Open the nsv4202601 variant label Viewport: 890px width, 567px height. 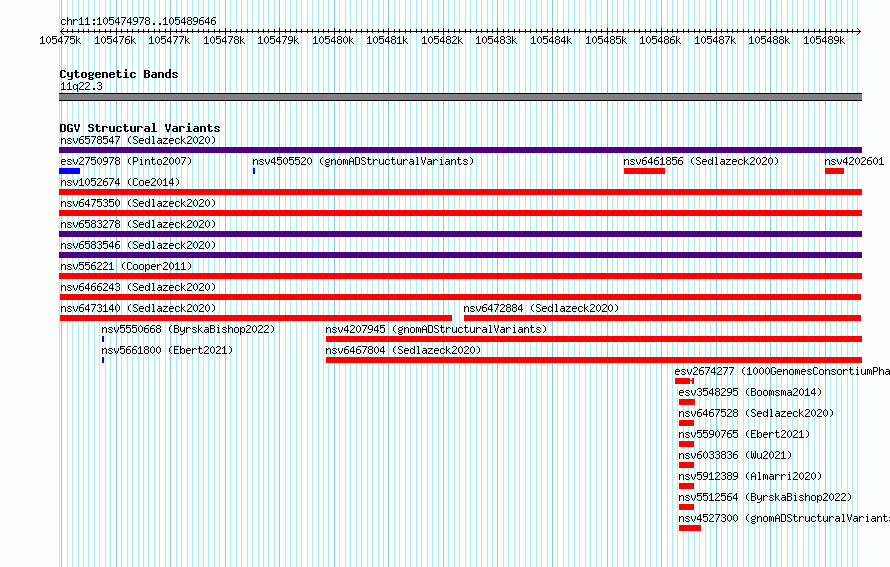(854, 161)
